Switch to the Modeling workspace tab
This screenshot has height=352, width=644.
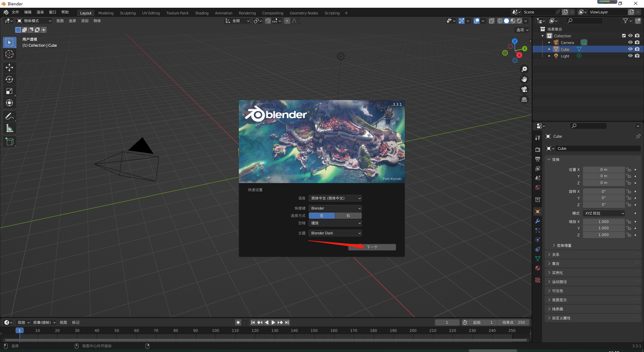tap(106, 13)
